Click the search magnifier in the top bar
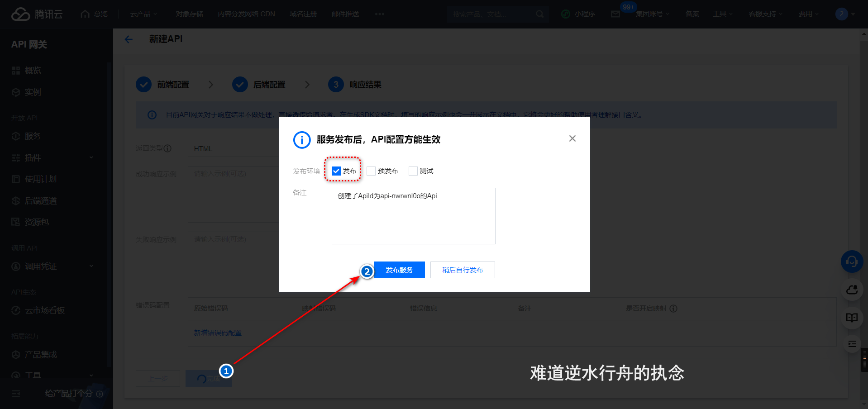Image resolution: width=868 pixels, height=409 pixels. pyautogui.click(x=539, y=14)
